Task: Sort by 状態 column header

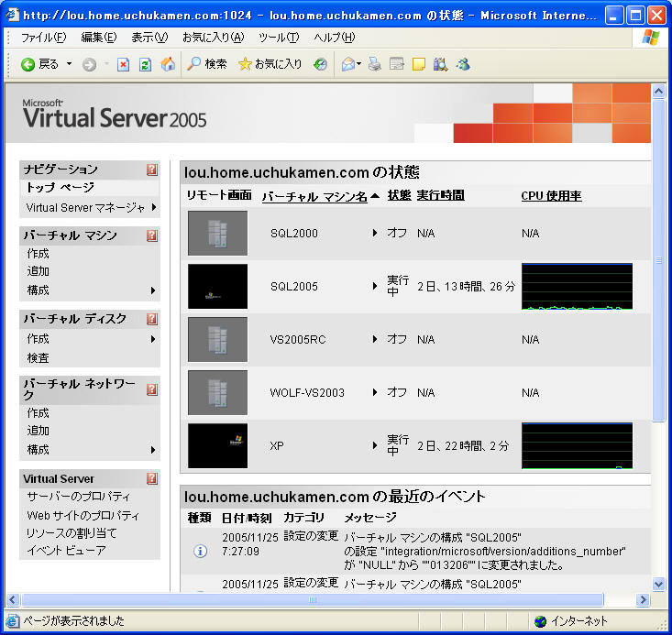Action: tap(399, 195)
